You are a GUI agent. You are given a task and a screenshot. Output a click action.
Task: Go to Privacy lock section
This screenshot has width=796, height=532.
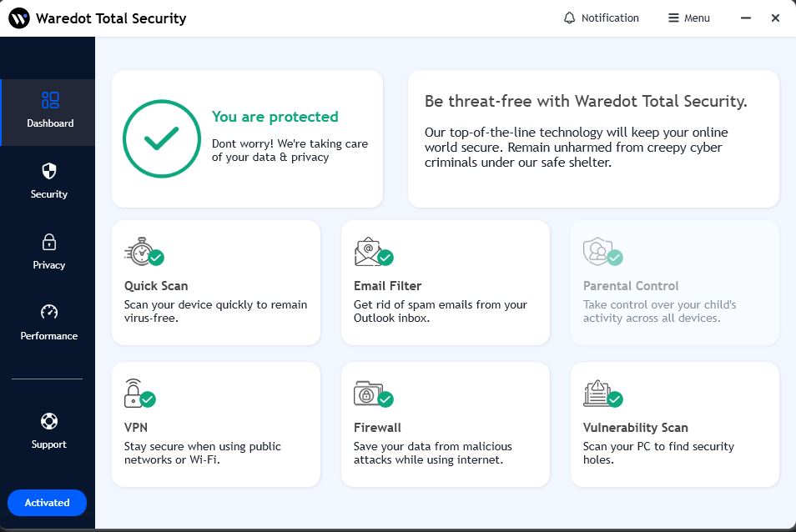(49, 252)
